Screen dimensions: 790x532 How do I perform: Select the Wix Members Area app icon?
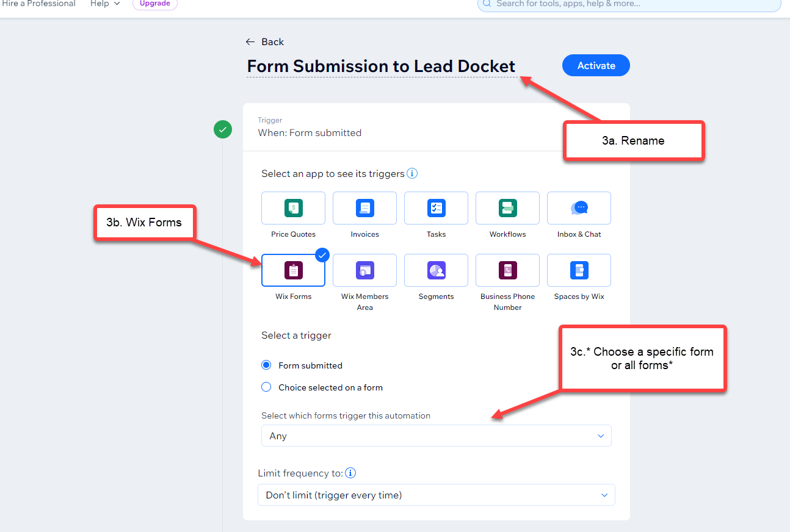(364, 270)
